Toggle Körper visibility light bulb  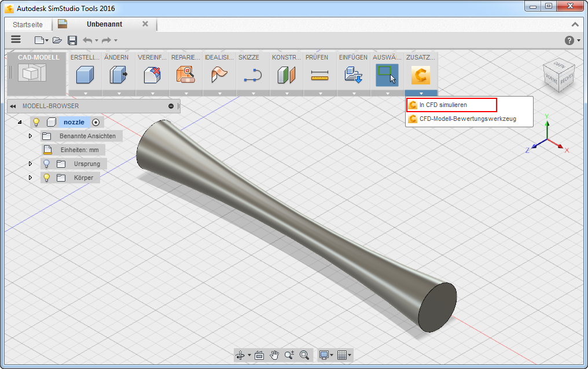click(x=46, y=178)
